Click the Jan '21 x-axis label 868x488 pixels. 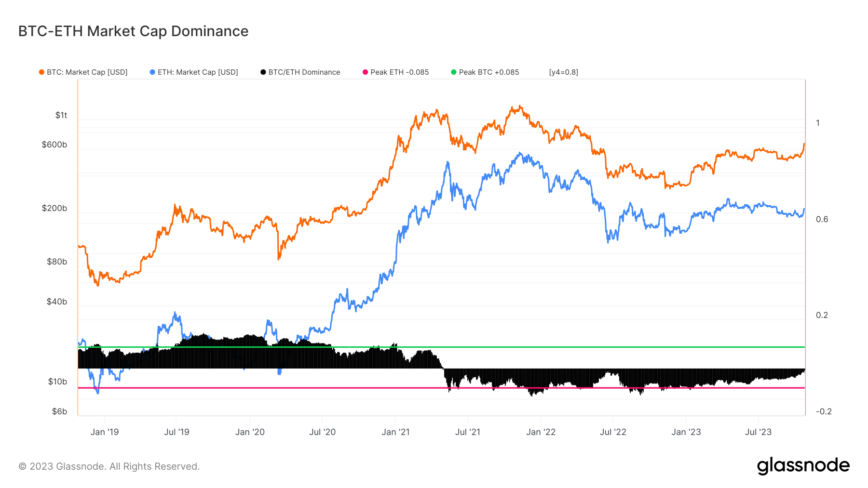(x=395, y=432)
